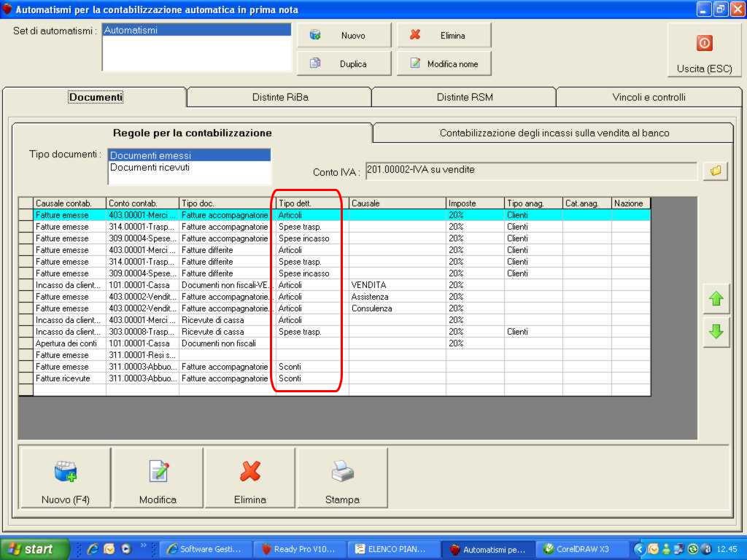Click the Tipo doc. column header
Viewport: 747px width, 560px height.
pyautogui.click(x=228, y=203)
